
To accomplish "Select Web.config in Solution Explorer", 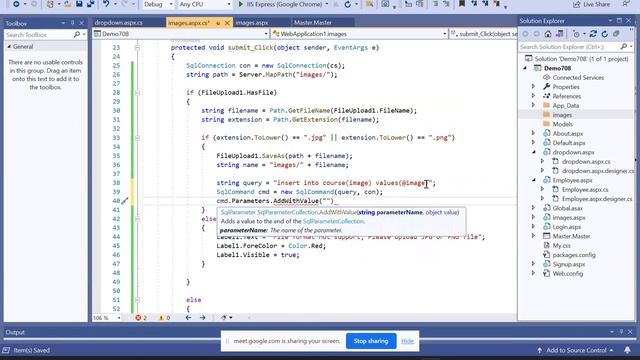I will 568,273.
